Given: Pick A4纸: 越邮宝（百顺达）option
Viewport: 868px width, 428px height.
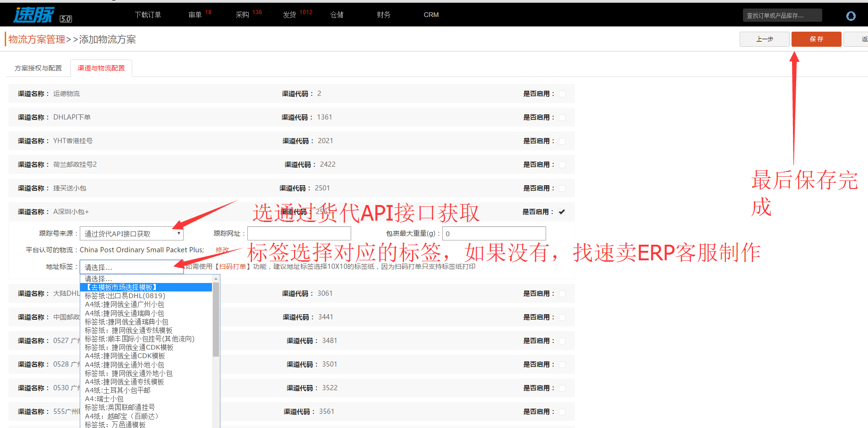Looking at the screenshot, I should [146, 416].
